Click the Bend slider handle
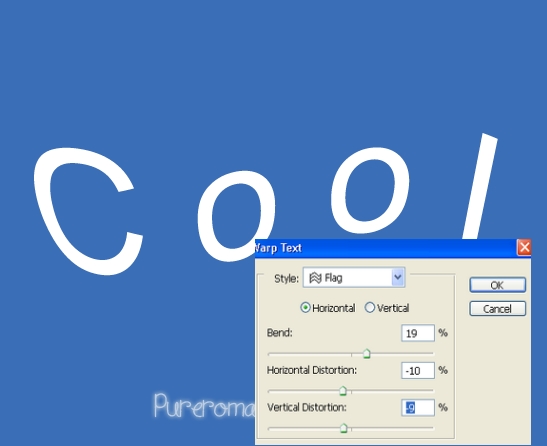The image size is (547, 446). pyautogui.click(x=366, y=354)
